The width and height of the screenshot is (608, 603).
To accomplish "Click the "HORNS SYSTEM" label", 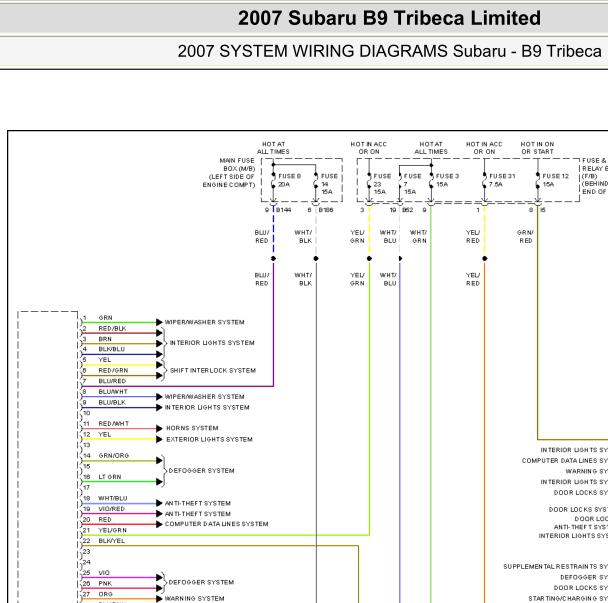I will click(x=192, y=428).
